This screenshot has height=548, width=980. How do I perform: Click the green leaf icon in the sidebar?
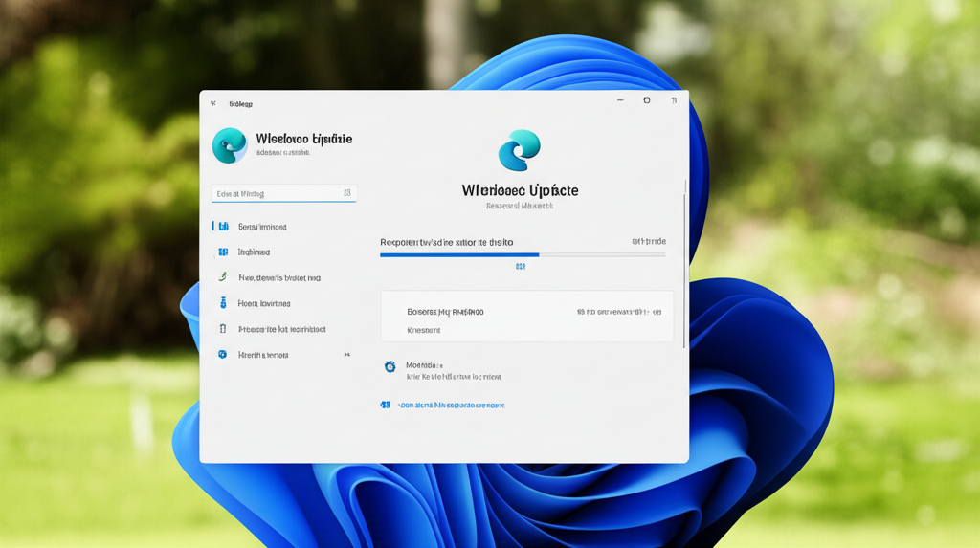222,277
